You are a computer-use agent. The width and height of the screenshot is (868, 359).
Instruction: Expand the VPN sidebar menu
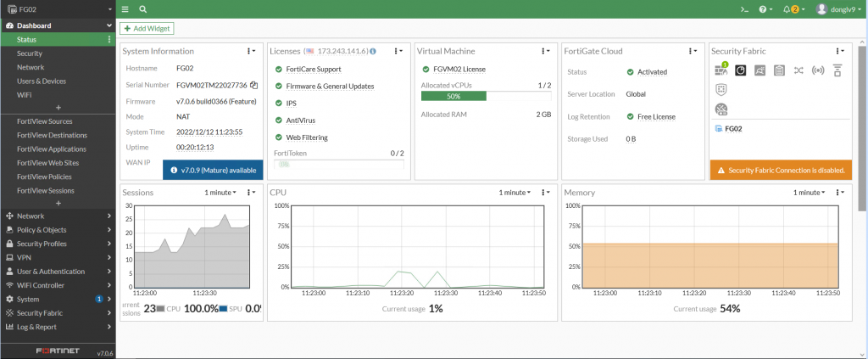58,257
